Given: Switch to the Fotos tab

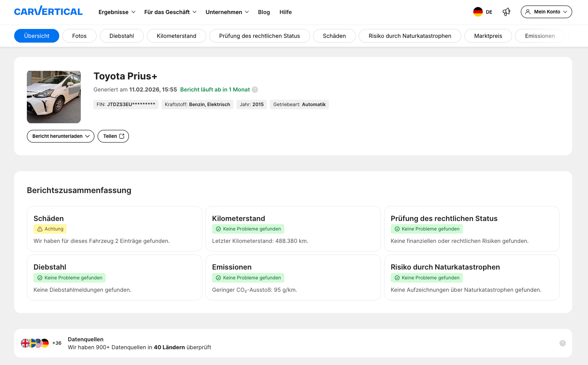Looking at the screenshot, I should coord(79,36).
